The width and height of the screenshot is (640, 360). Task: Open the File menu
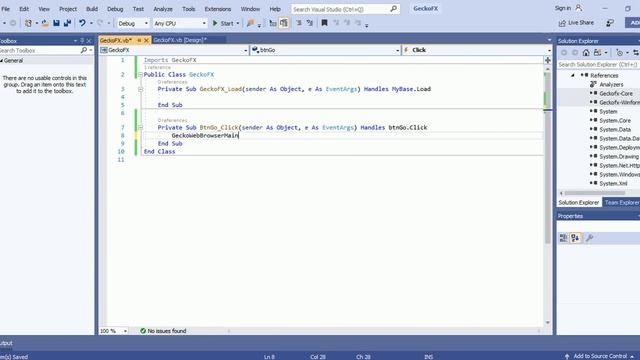[x=5, y=9]
